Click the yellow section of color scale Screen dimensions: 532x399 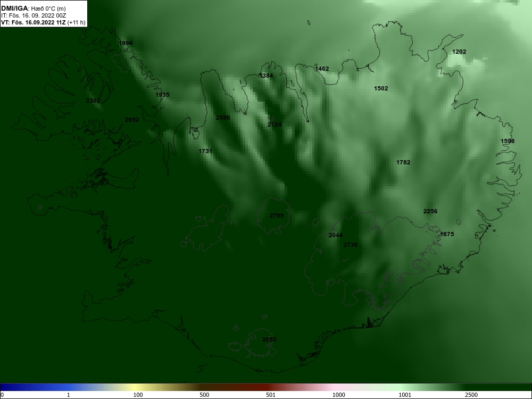coord(136,387)
